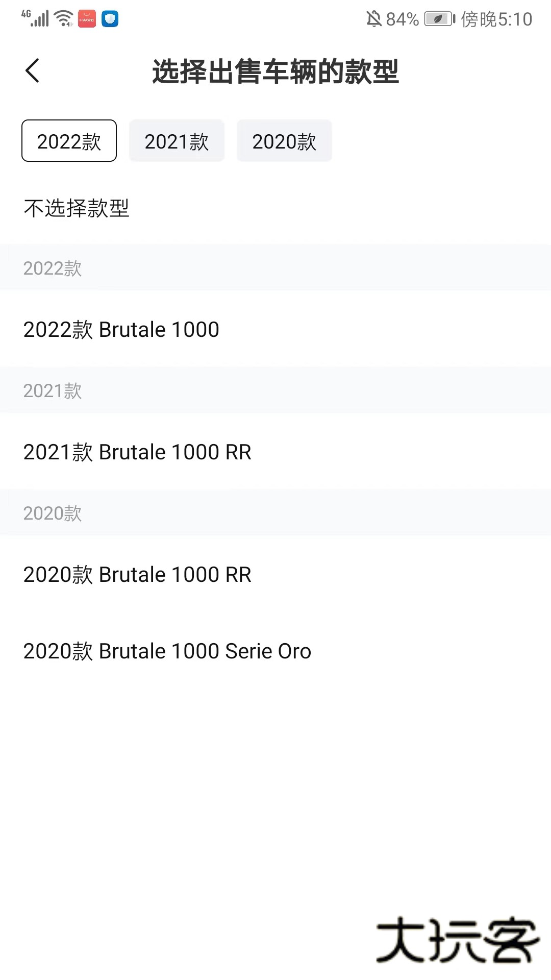Select 2022款 Brutale 1000 model
551x980 pixels.
coord(121,330)
